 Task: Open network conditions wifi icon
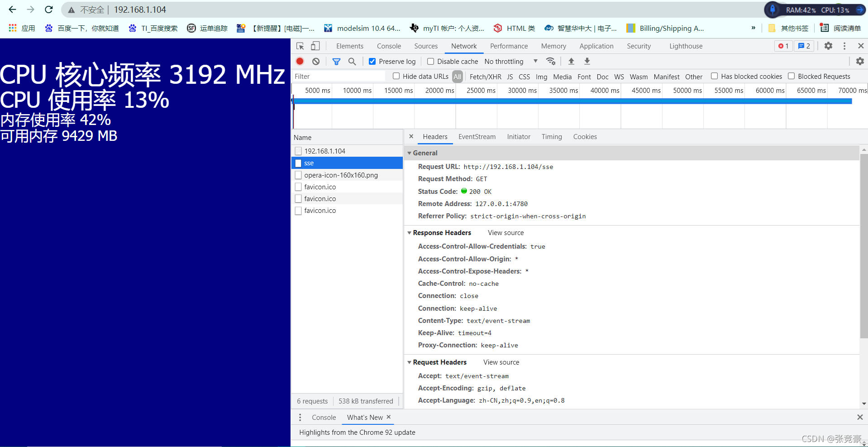click(x=551, y=61)
